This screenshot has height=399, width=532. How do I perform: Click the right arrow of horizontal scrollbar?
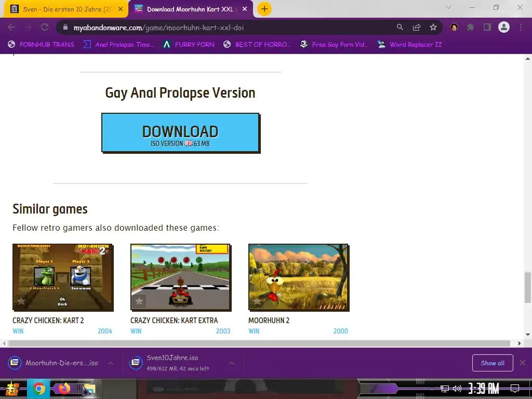[x=519, y=343]
